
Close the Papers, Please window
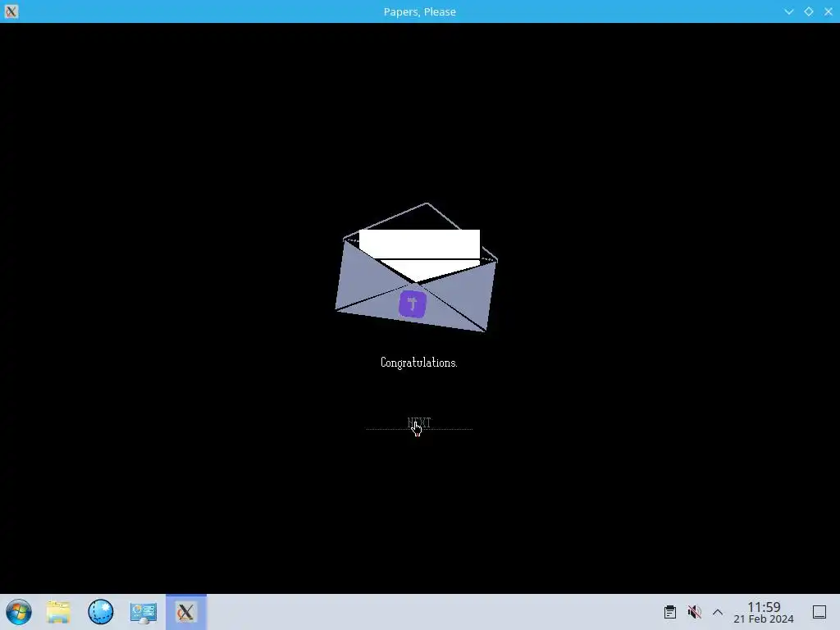point(829,11)
